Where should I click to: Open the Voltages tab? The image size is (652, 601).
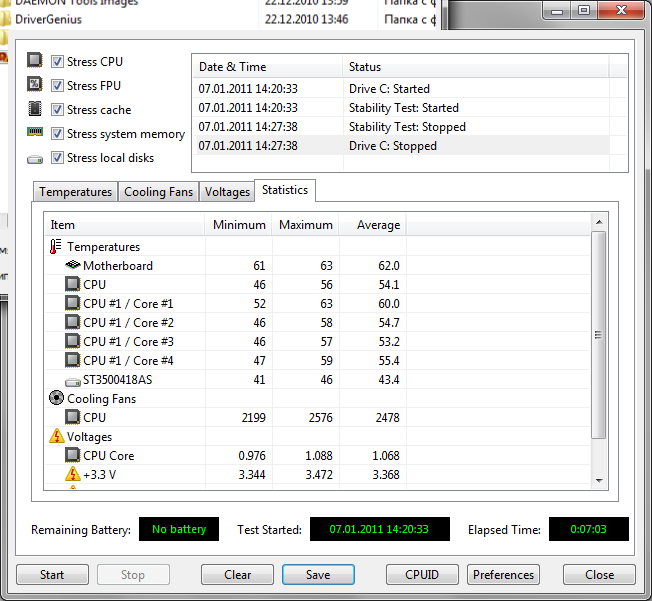(227, 192)
